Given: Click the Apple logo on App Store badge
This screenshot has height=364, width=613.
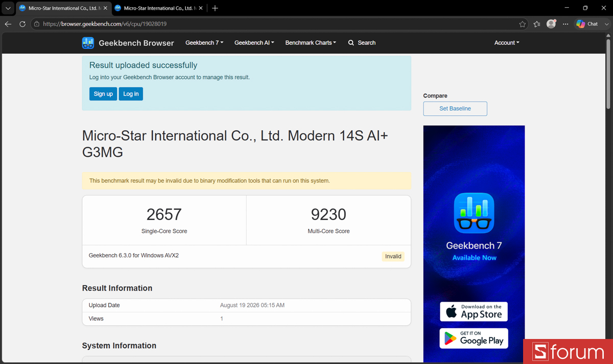Looking at the screenshot, I should (x=451, y=311).
